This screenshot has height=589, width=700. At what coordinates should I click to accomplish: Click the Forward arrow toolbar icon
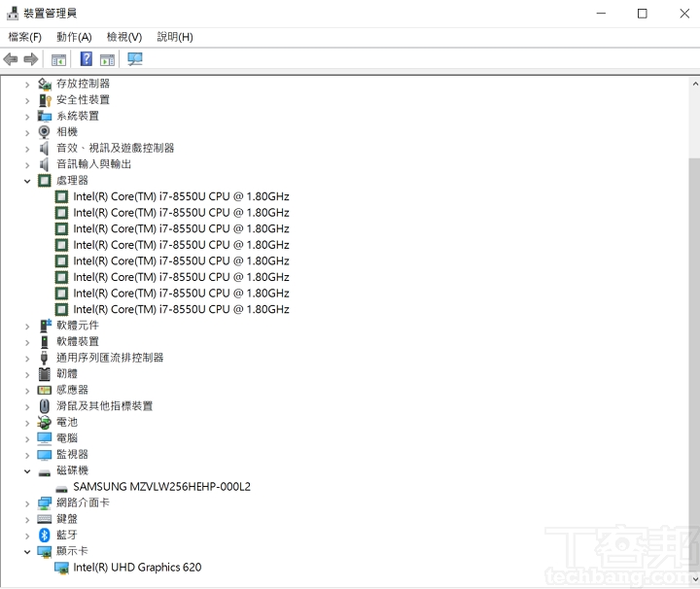(x=31, y=59)
